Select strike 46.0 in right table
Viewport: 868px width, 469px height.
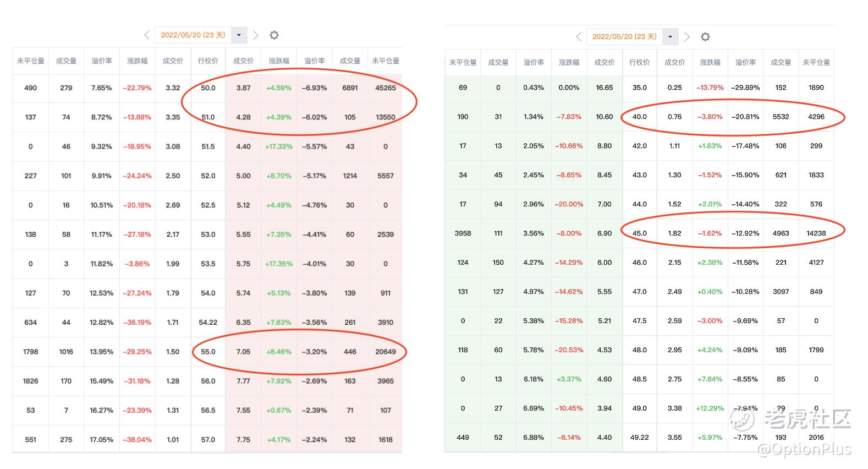pos(639,263)
